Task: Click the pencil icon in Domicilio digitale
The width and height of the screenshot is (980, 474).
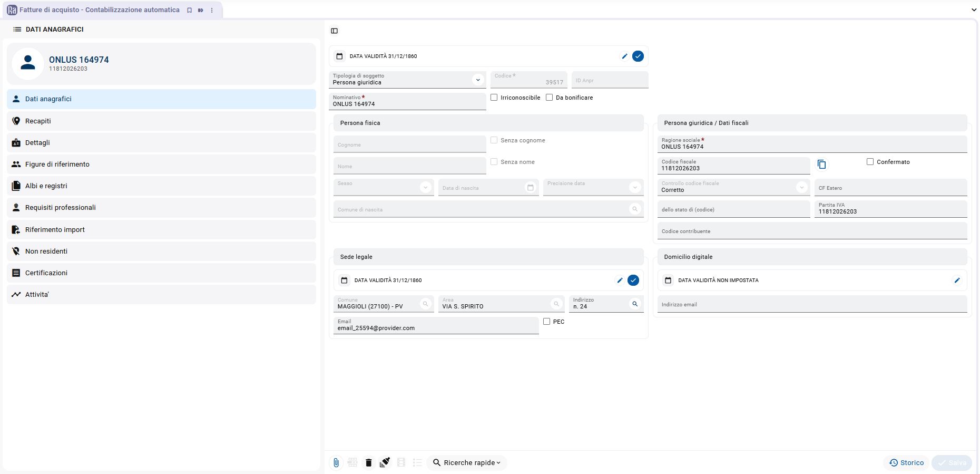Action: (x=957, y=280)
